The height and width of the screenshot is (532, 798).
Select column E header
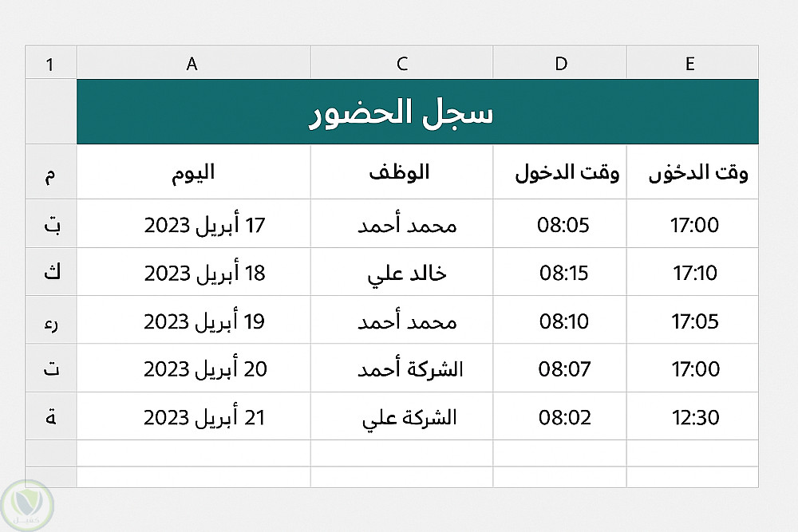691,65
